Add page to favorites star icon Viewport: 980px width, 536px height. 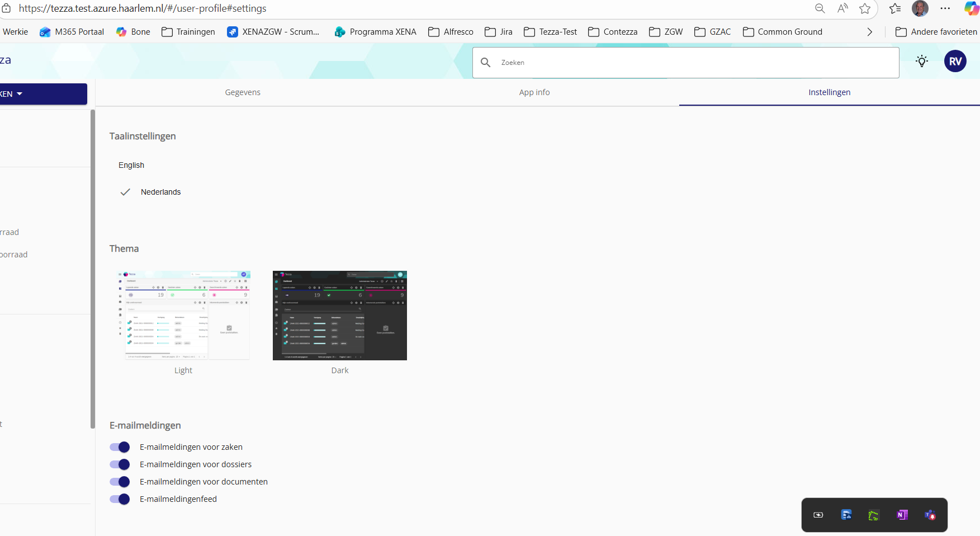click(x=865, y=8)
